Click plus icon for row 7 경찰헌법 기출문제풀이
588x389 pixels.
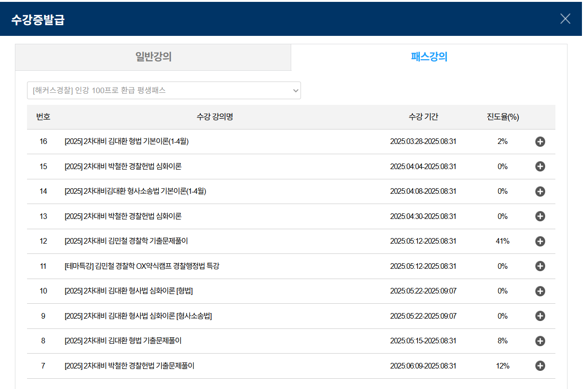(540, 366)
